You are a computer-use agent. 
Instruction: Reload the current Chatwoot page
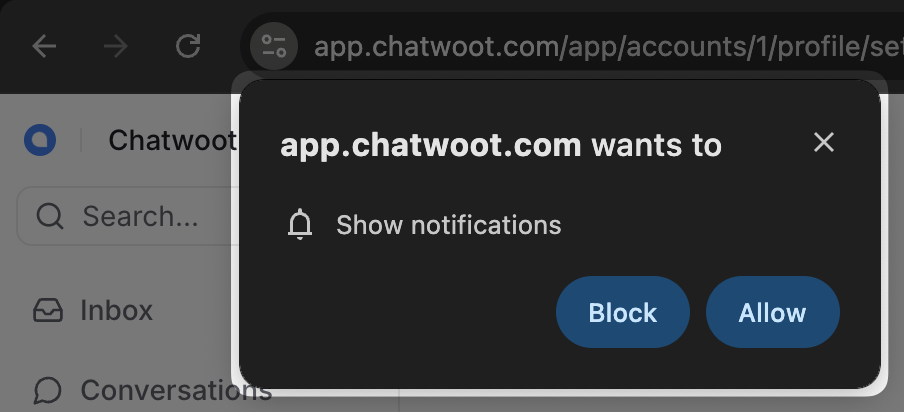pos(188,46)
